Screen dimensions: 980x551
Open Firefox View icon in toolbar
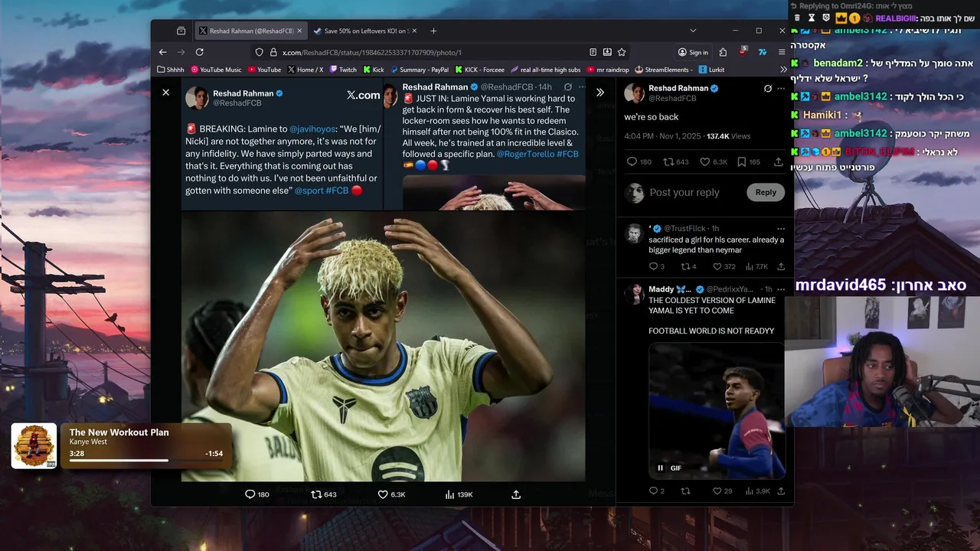[181, 31]
